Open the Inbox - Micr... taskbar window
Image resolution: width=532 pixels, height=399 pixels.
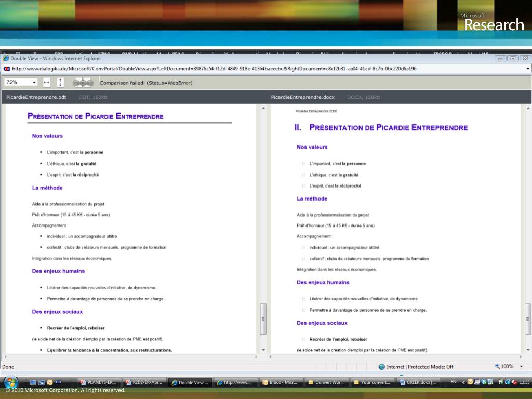pos(281,382)
